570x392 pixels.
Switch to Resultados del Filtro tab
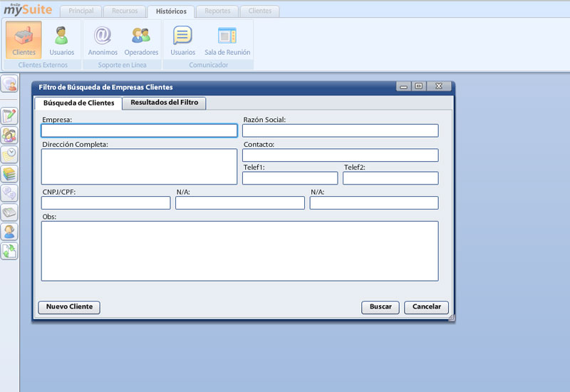[x=164, y=103]
